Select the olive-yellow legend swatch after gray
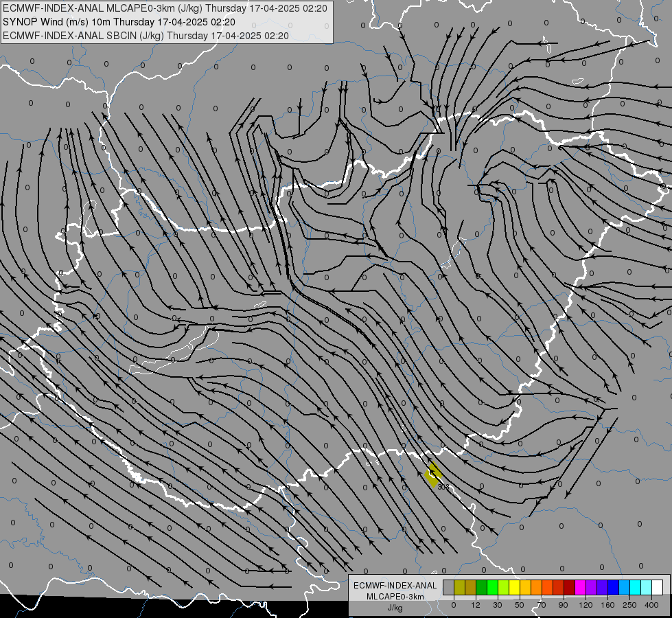Viewport: 672px width, 618px height. point(459,587)
